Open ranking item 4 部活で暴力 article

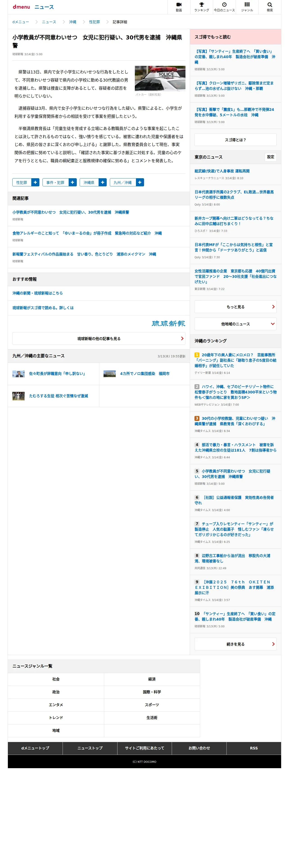(235, 448)
